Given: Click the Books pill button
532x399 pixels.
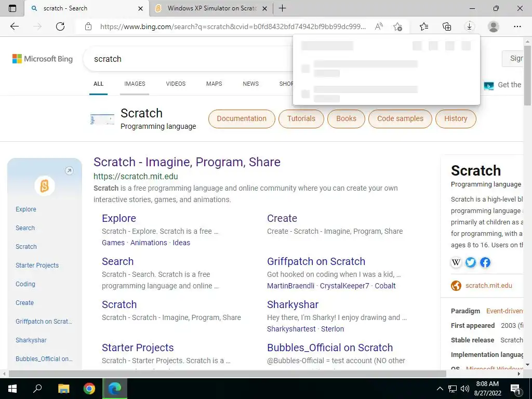Looking at the screenshot, I should pos(346,119).
